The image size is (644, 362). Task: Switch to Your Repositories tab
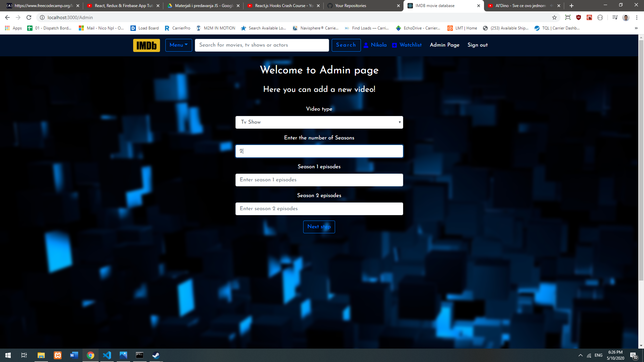351,6
